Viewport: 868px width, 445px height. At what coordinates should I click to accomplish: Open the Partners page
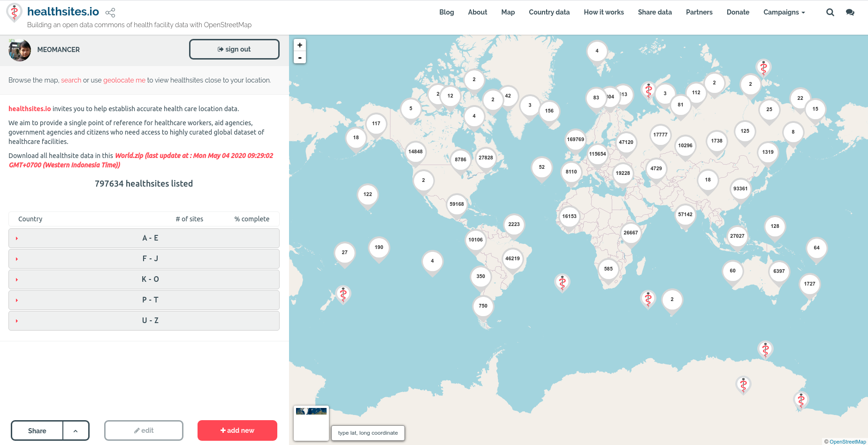[x=699, y=12]
